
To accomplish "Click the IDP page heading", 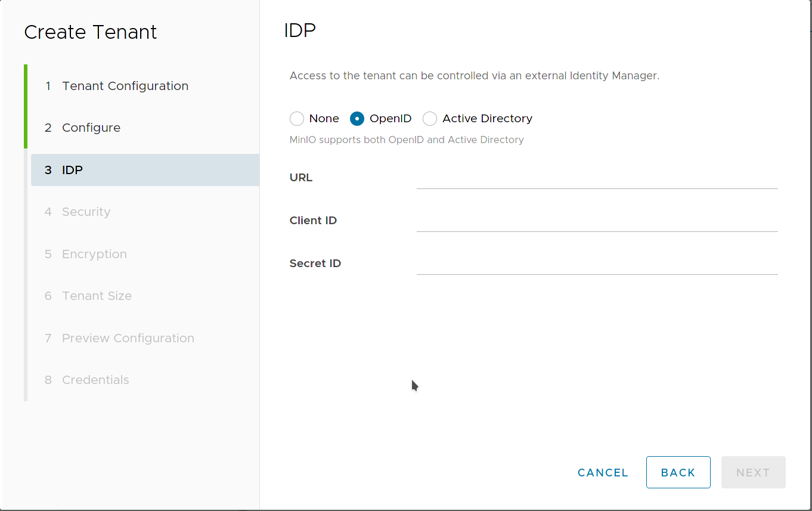I will click(x=300, y=30).
